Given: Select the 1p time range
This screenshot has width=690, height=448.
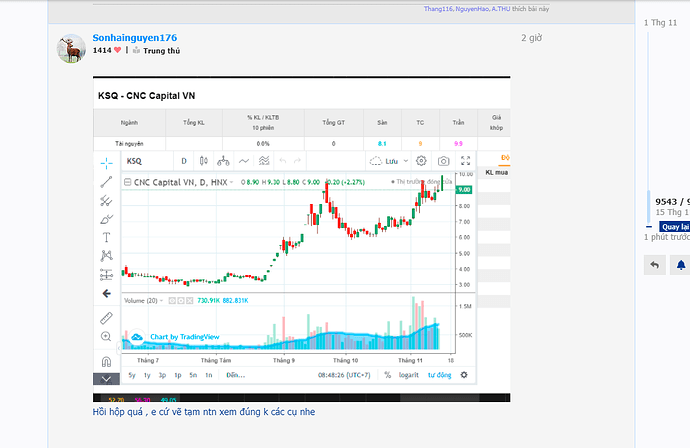Looking at the screenshot, I should (178, 375).
